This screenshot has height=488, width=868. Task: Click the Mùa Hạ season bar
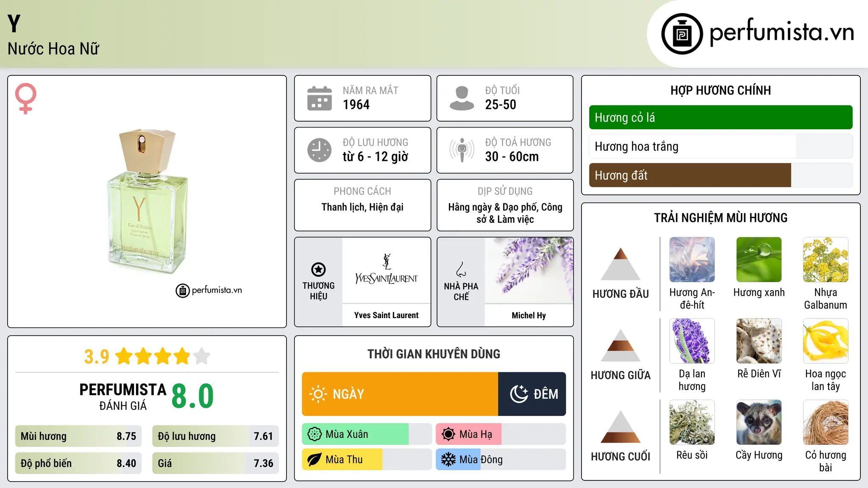[501, 434]
